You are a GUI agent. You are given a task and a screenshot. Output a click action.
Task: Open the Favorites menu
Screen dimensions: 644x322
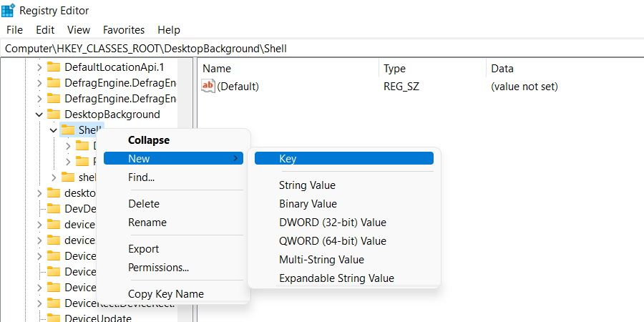(124, 30)
